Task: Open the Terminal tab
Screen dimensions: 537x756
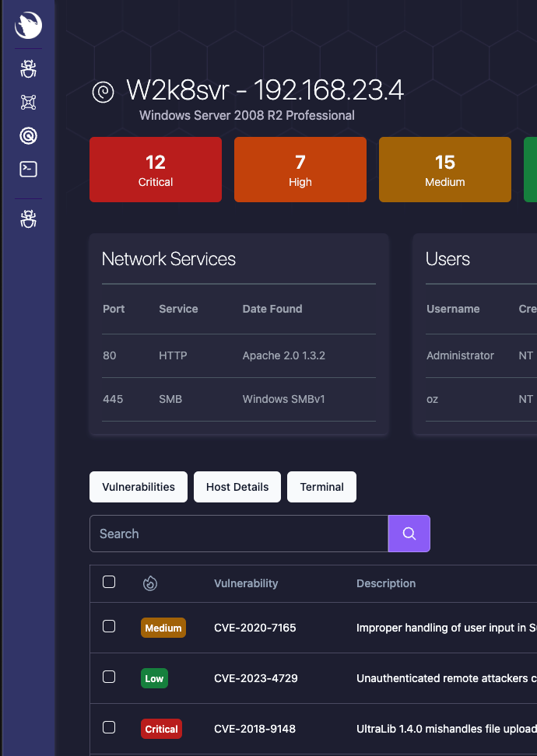Action: [x=321, y=487]
